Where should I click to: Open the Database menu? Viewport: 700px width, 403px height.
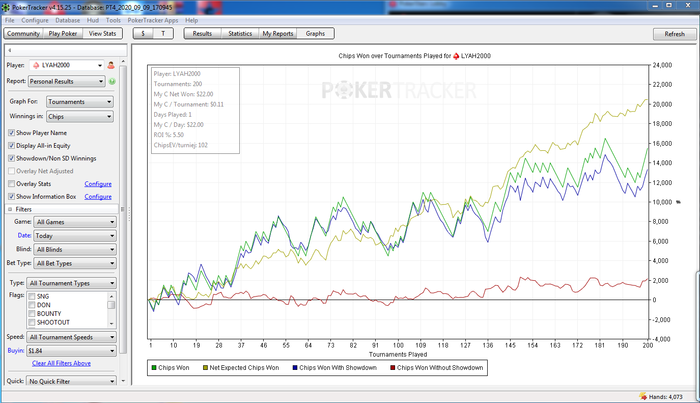coord(68,20)
